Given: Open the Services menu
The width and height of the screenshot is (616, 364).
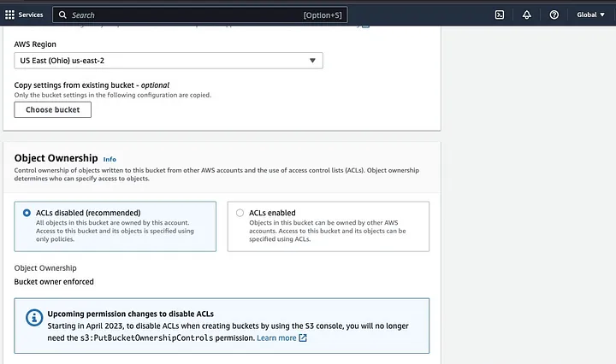Looking at the screenshot, I should [31, 15].
